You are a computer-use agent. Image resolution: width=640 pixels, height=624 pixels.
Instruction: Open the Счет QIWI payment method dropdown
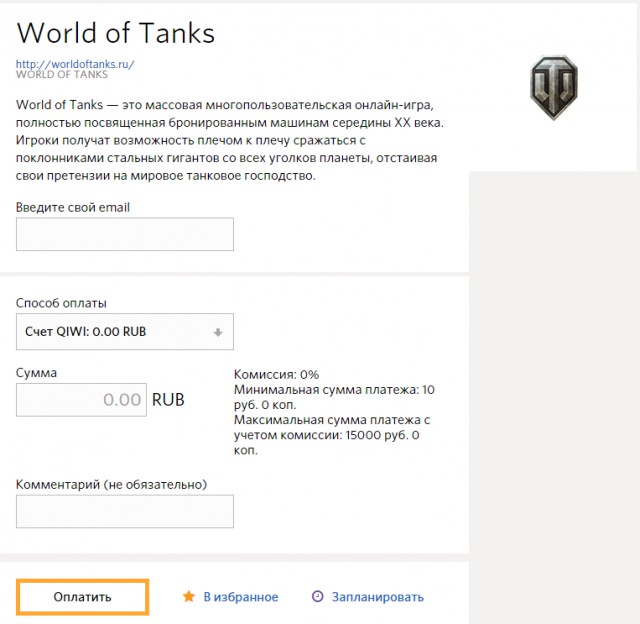(125, 332)
